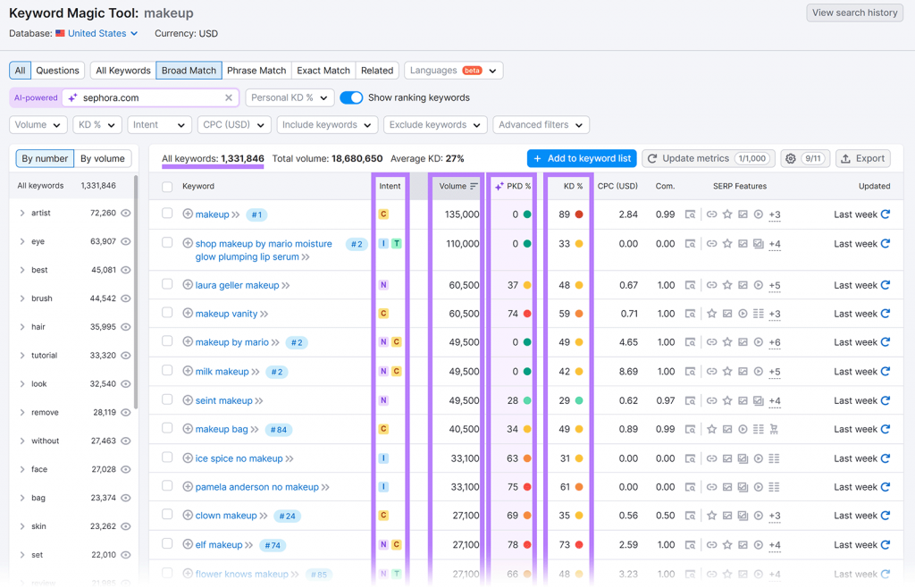Open the KD % filter dropdown

[97, 125]
